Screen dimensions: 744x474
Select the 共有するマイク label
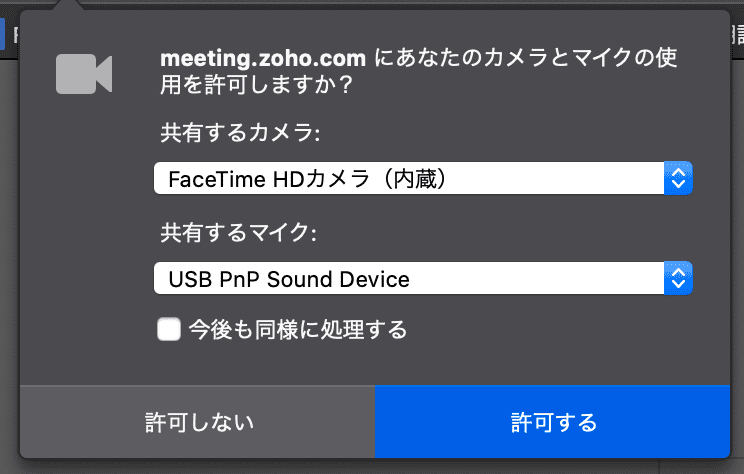(238, 232)
